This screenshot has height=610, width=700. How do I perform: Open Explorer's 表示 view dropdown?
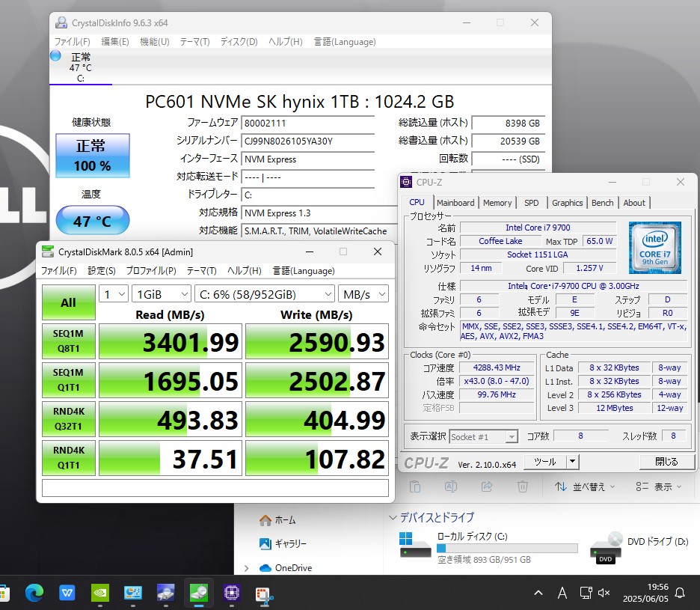pyautogui.click(x=659, y=487)
